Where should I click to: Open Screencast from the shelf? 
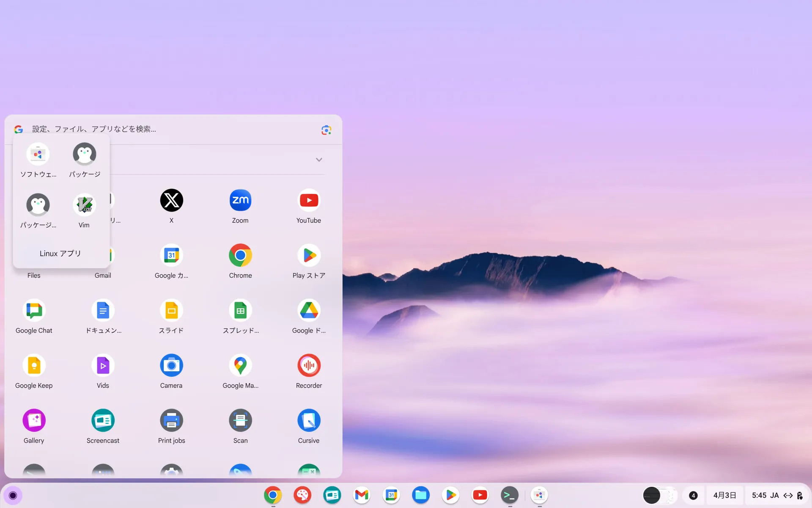[x=332, y=495]
